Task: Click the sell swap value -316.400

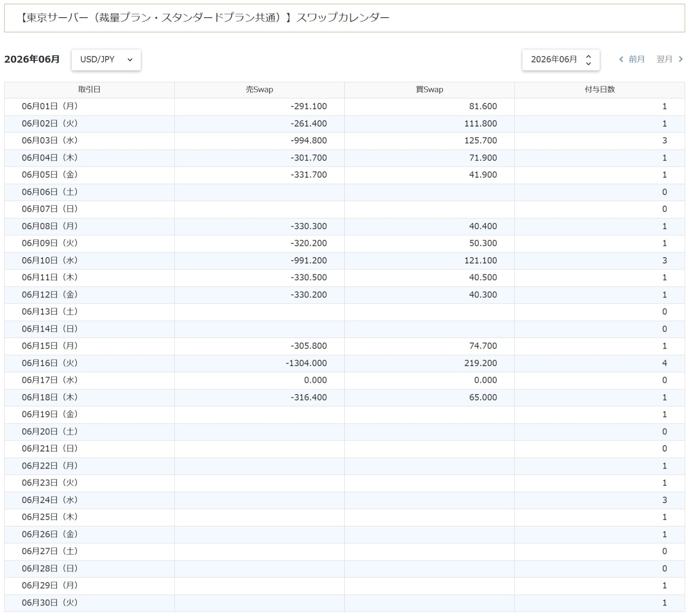Action: 309,397
